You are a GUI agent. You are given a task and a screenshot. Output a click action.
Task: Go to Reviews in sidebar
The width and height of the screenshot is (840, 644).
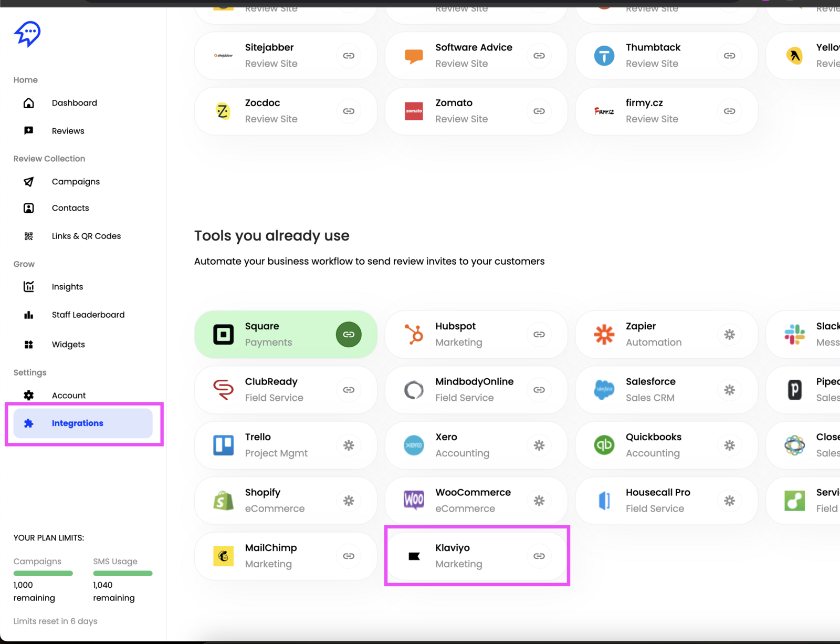[68, 131]
